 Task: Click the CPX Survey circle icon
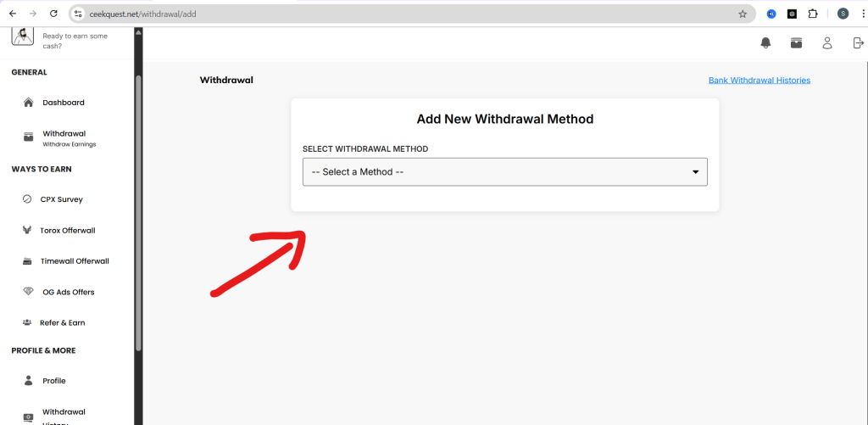[x=27, y=199]
